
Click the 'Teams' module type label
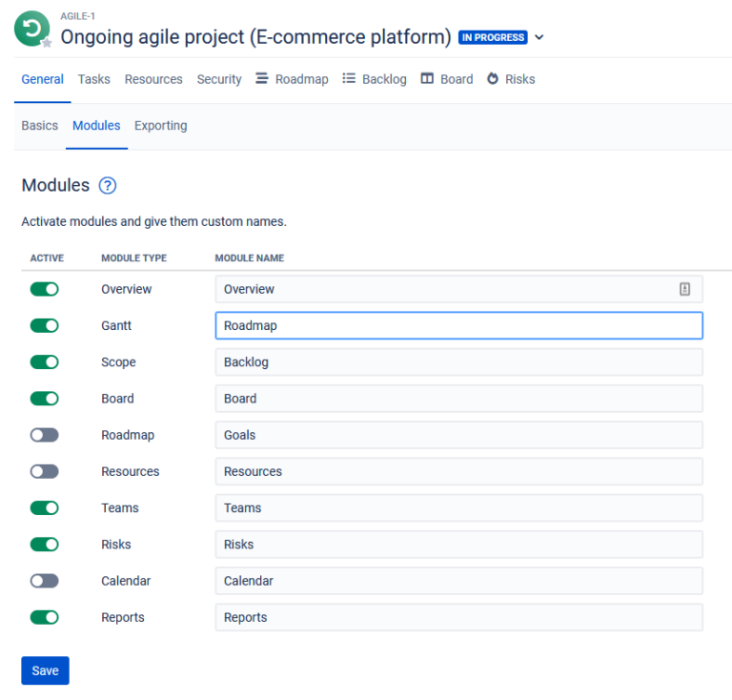click(x=120, y=507)
